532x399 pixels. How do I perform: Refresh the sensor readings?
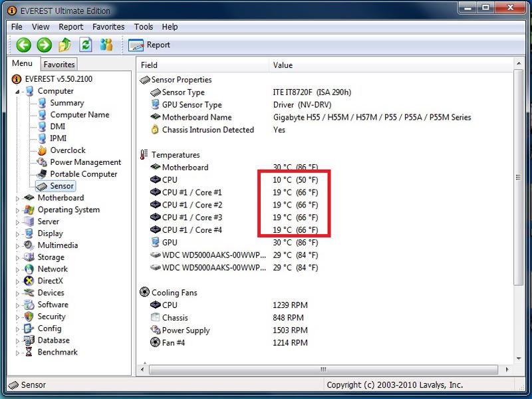pyautogui.click(x=86, y=45)
